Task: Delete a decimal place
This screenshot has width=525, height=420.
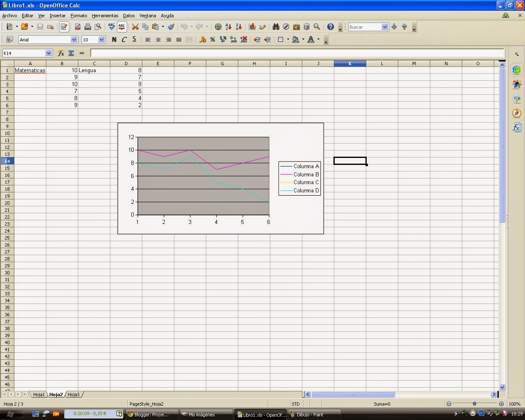Action: tap(244, 39)
